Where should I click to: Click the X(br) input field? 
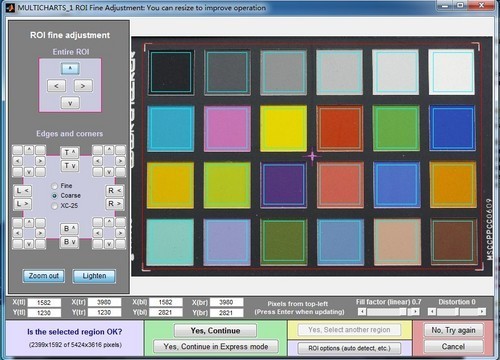(226, 302)
